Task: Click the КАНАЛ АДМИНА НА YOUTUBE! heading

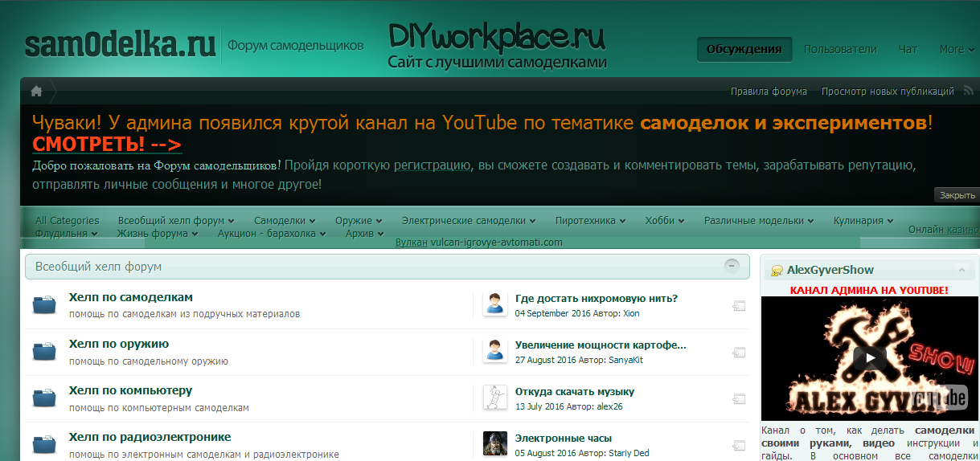Action: point(869,290)
